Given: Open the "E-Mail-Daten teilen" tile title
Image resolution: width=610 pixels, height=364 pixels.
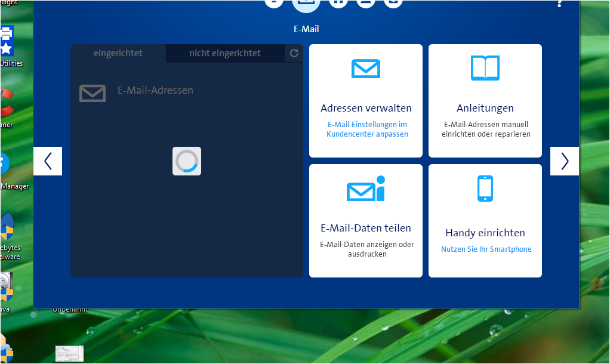Looking at the screenshot, I should tap(365, 228).
